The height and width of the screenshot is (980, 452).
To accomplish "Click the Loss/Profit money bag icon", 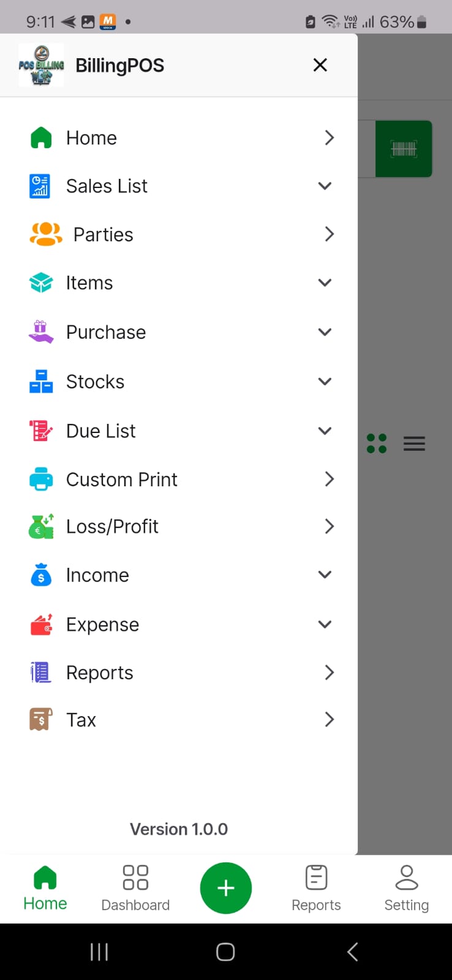I will [x=41, y=526].
